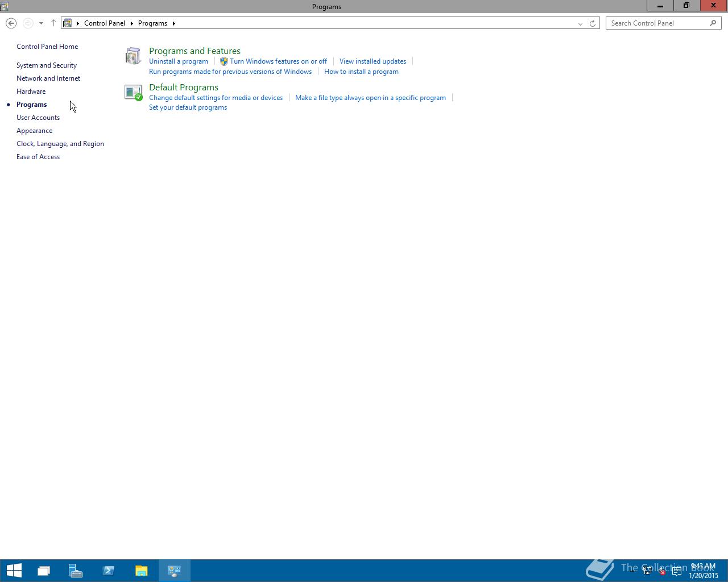
Task: Open the recent locations dropdown arrow
Action: click(x=41, y=23)
